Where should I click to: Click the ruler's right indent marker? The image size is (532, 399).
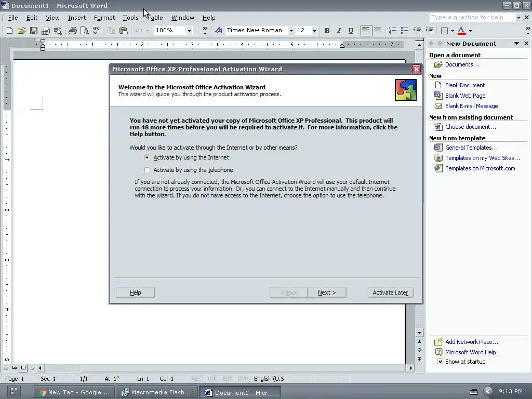tap(342, 46)
